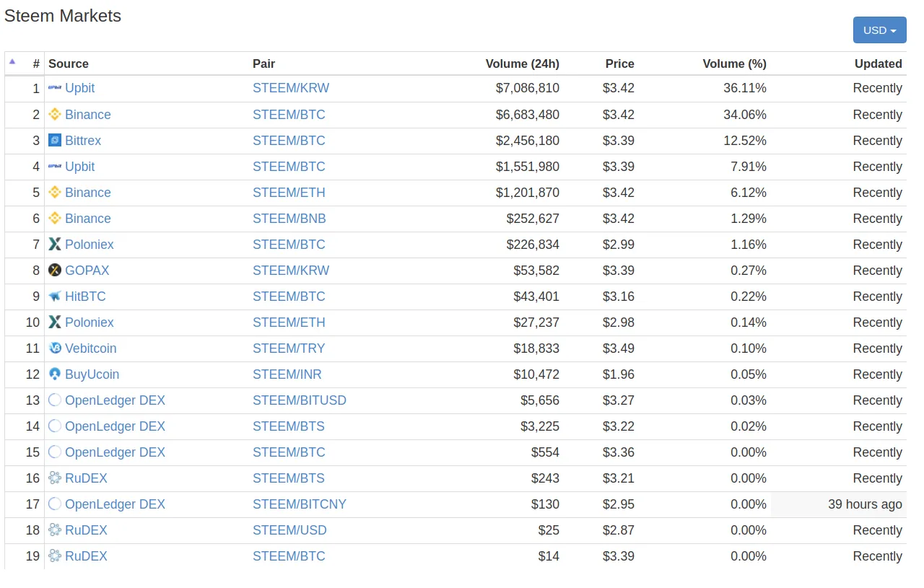Open the USD currency dropdown
Image resolution: width=924 pixels, height=588 pixels.
[879, 30]
